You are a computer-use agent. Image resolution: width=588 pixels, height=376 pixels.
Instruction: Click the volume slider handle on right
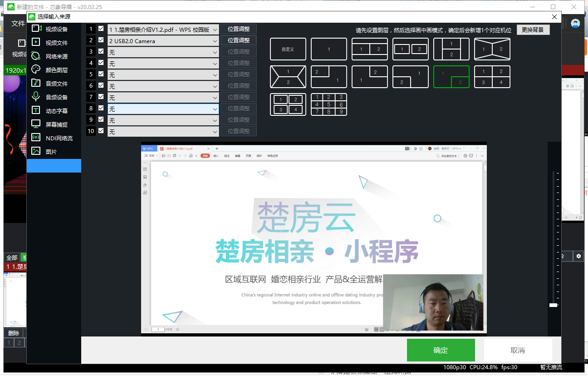553,305
